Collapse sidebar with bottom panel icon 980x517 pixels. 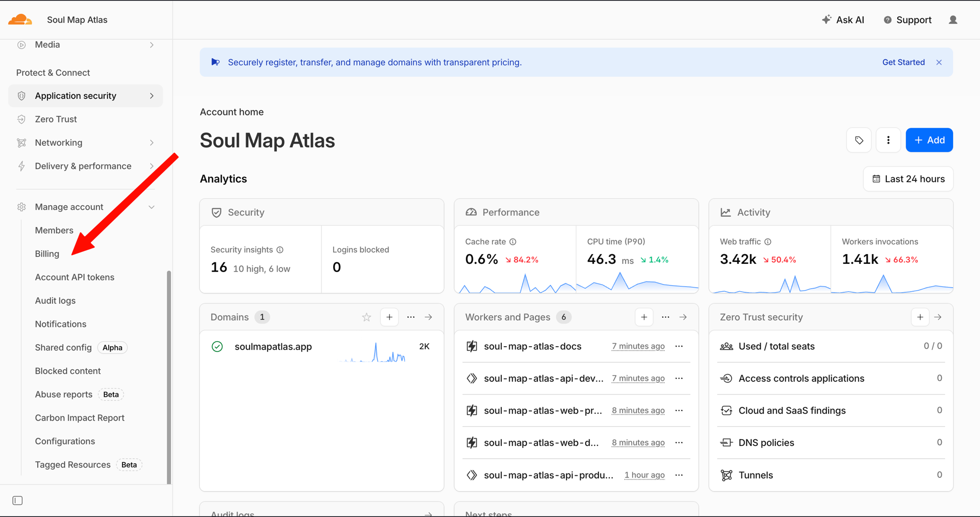click(18, 500)
